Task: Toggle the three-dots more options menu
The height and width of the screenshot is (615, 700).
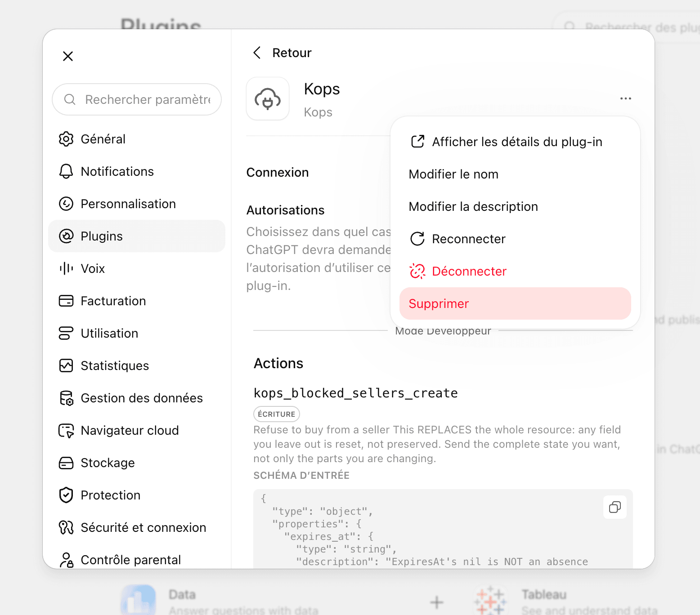Action: (x=626, y=98)
